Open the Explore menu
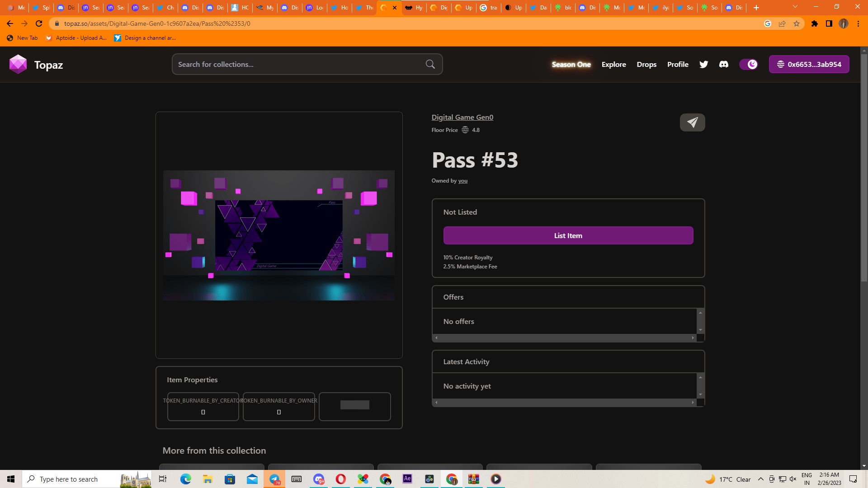Viewport: 868px width, 488px height. 613,64
